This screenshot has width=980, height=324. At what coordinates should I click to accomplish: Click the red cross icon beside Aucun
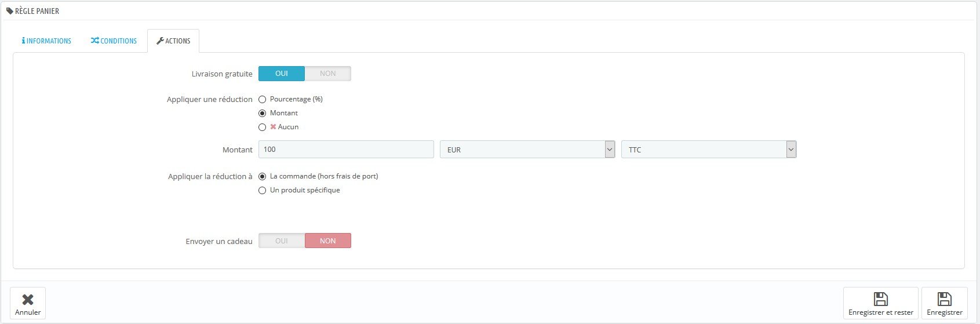(x=273, y=127)
